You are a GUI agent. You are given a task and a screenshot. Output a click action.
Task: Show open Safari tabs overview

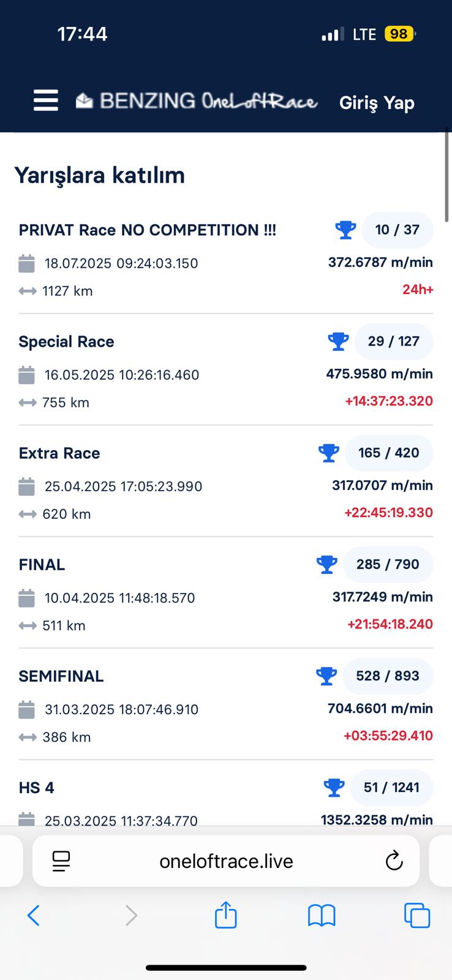tap(417, 916)
